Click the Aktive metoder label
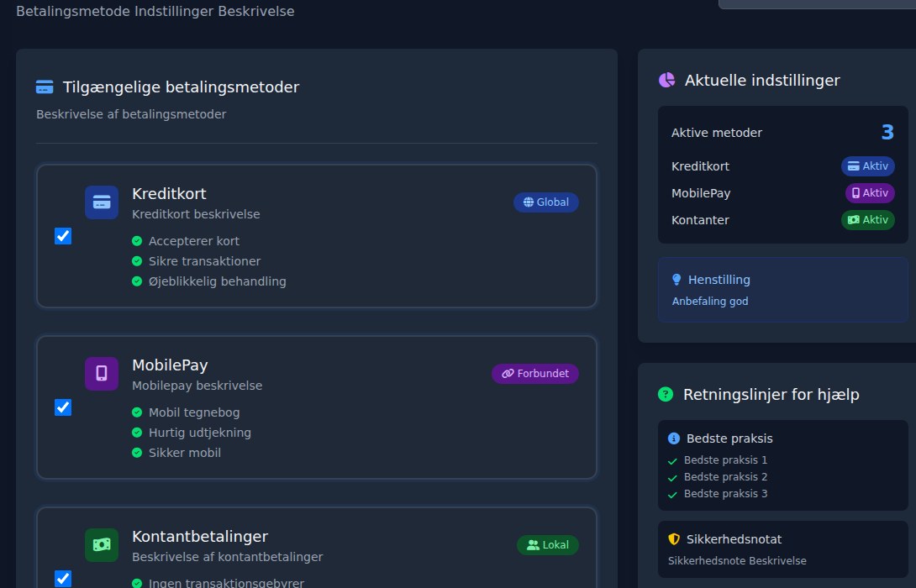The width and height of the screenshot is (916, 588). (717, 133)
